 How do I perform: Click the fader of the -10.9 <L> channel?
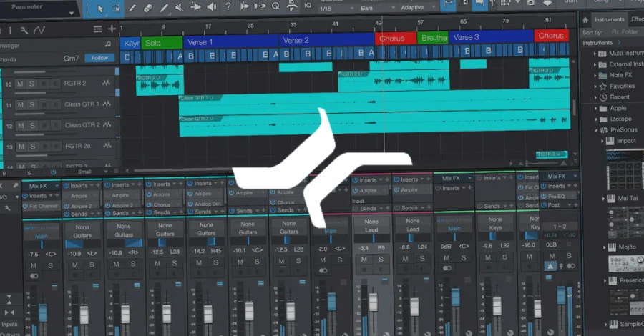(x=84, y=315)
